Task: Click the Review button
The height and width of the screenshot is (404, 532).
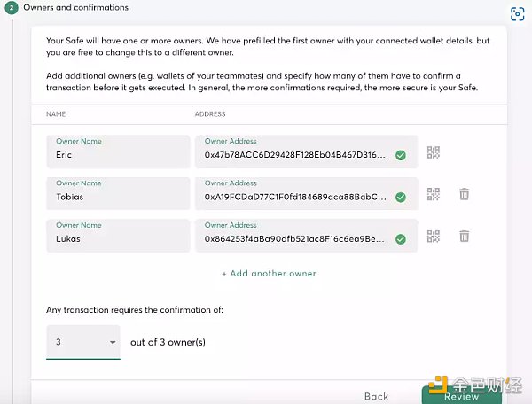Action: point(461,395)
